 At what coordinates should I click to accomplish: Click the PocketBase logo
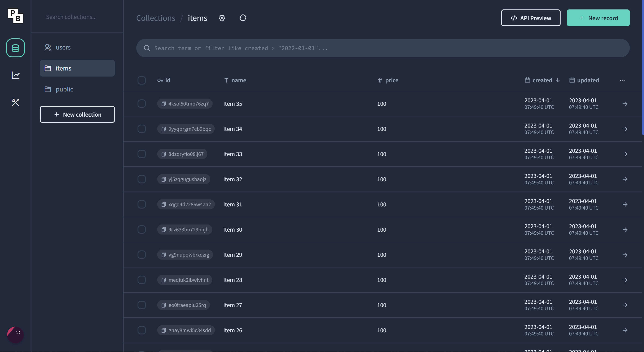click(x=15, y=16)
